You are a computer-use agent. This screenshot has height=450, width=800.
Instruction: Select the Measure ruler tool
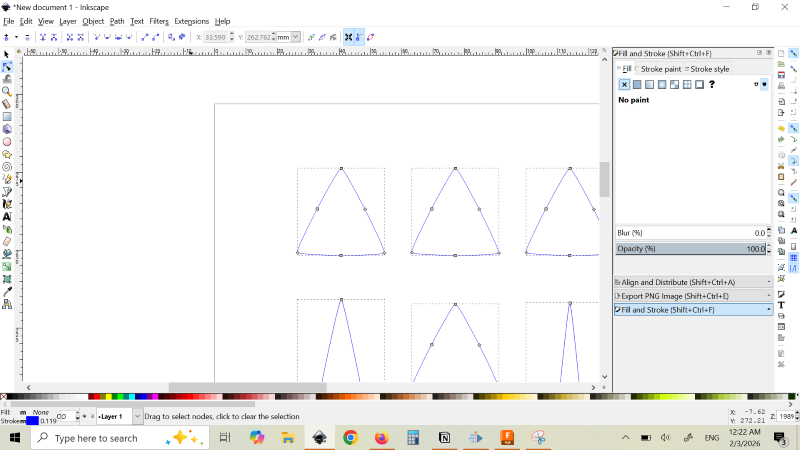tap(7, 104)
